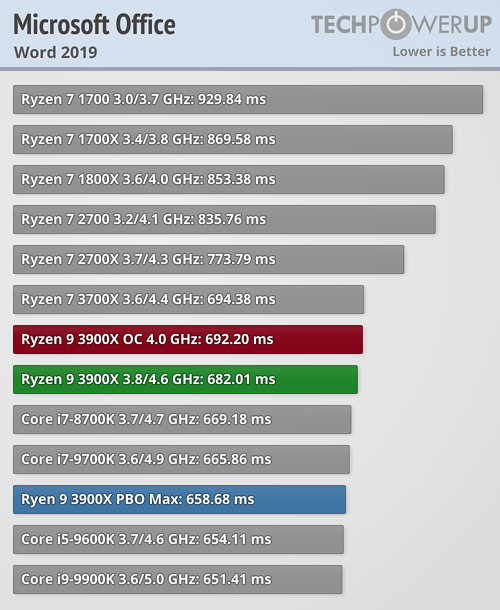Image resolution: width=500 pixels, height=610 pixels.
Task: Click the green Ryzen 9 3900X 682.01 ms bar
Action: coord(185,379)
